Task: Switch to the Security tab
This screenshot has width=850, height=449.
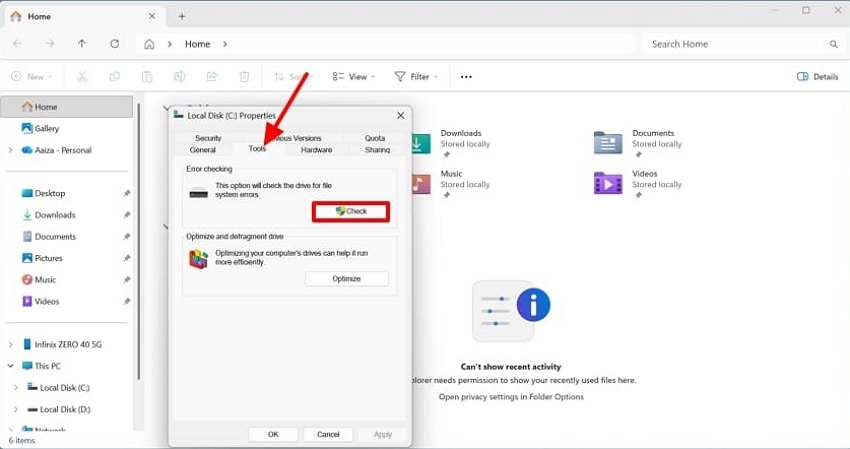Action: point(208,138)
